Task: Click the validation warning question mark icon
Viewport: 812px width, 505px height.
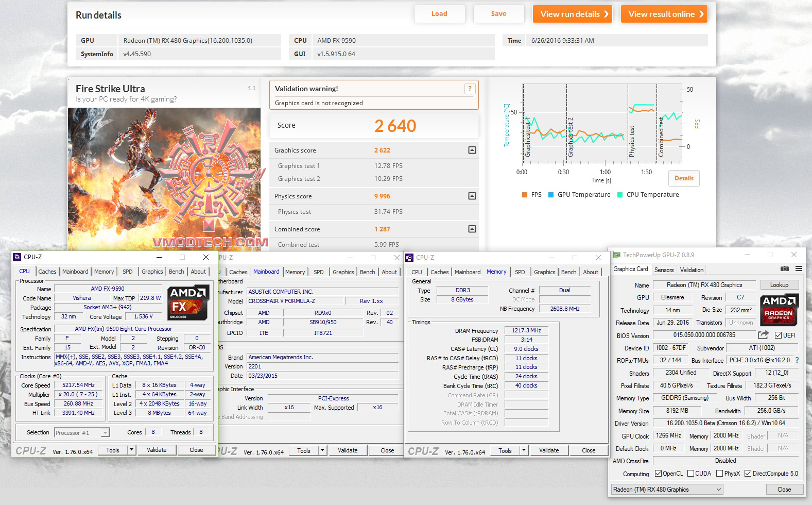Action: point(470,89)
